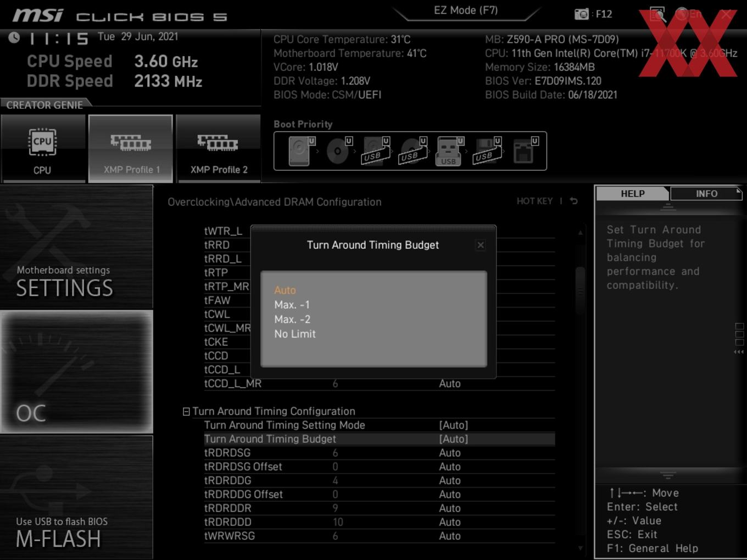The height and width of the screenshot is (560, 747).
Task: Select the tRDRDDG Offset Auto field
Action: click(x=450, y=494)
